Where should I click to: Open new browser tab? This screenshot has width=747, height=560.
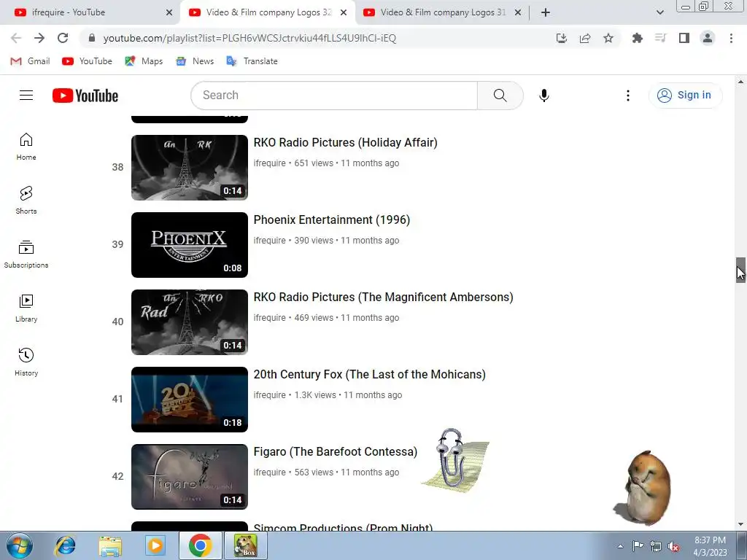[x=546, y=12]
